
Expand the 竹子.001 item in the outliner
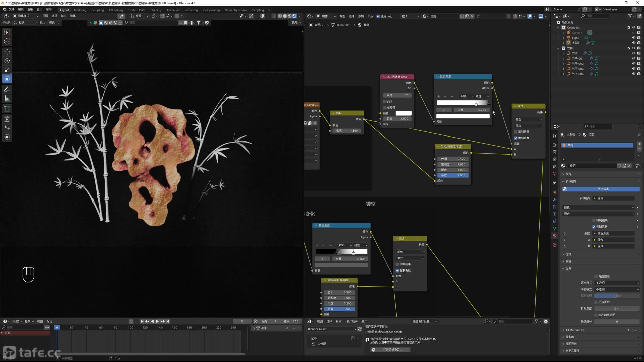click(563, 58)
